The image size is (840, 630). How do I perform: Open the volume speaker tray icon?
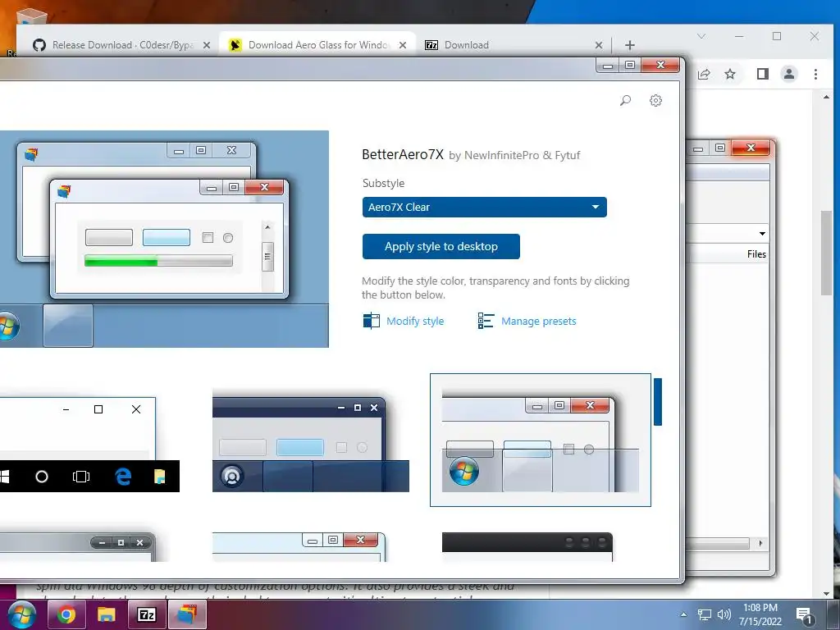pyautogui.click(x=724, y=614)
